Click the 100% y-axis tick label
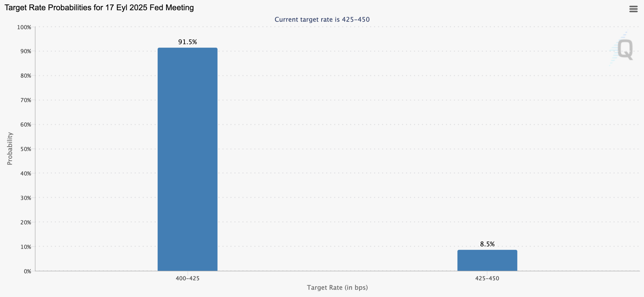644x297 pixels. coord(24,27)
